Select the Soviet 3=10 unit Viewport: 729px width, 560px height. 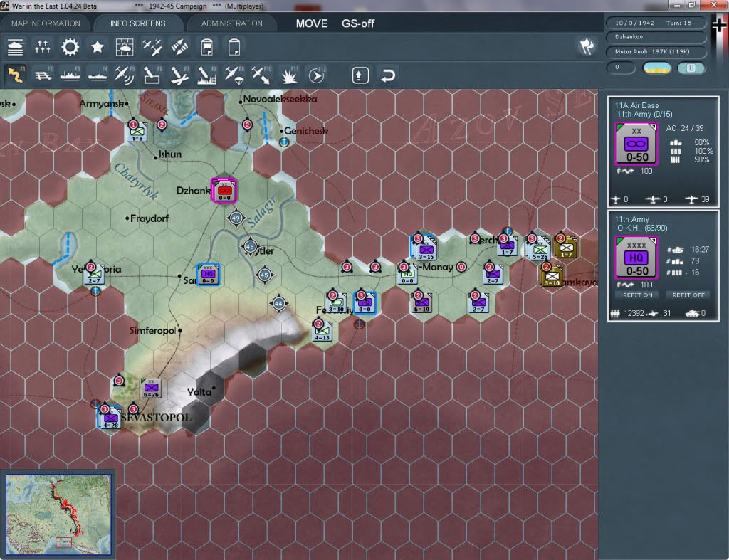[x=552, y=276]
